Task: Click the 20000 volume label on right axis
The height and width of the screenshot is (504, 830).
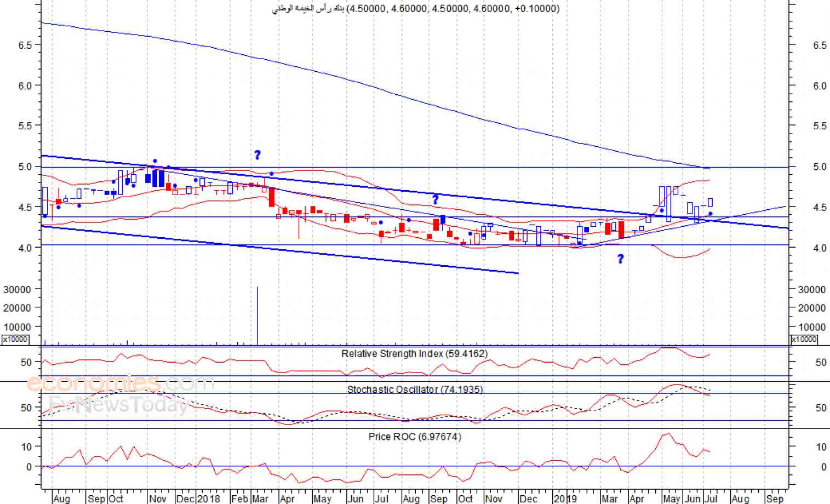Action: tap(812, 308)
